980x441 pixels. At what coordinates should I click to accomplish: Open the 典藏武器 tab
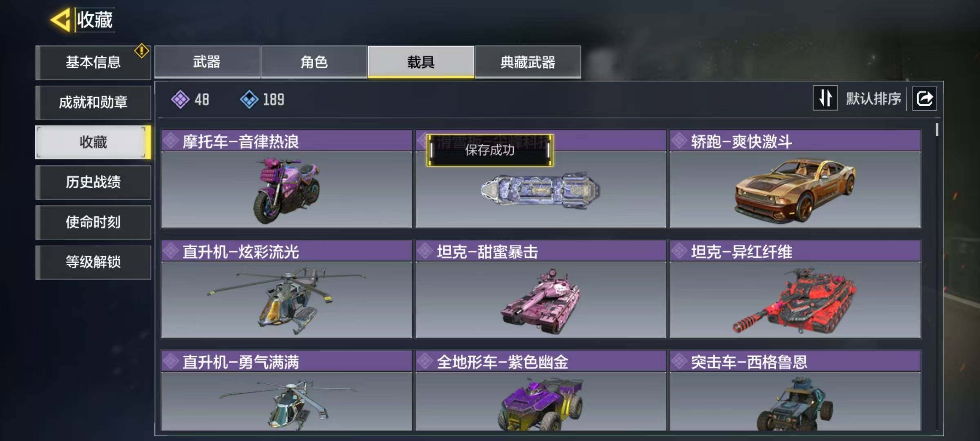(528, 62)
